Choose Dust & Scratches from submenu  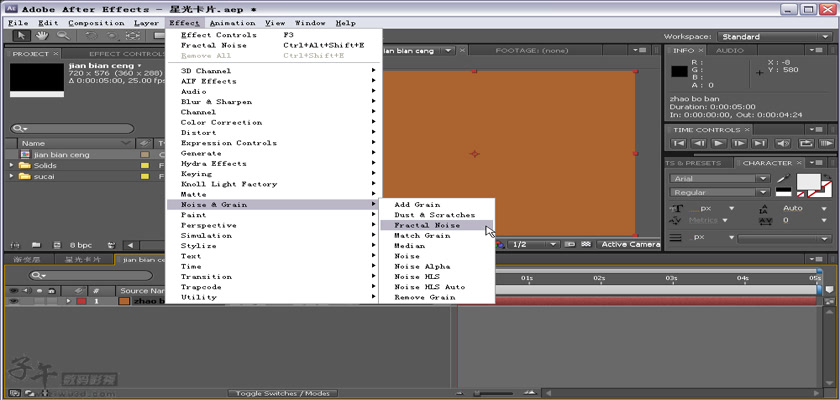point(437,215)
